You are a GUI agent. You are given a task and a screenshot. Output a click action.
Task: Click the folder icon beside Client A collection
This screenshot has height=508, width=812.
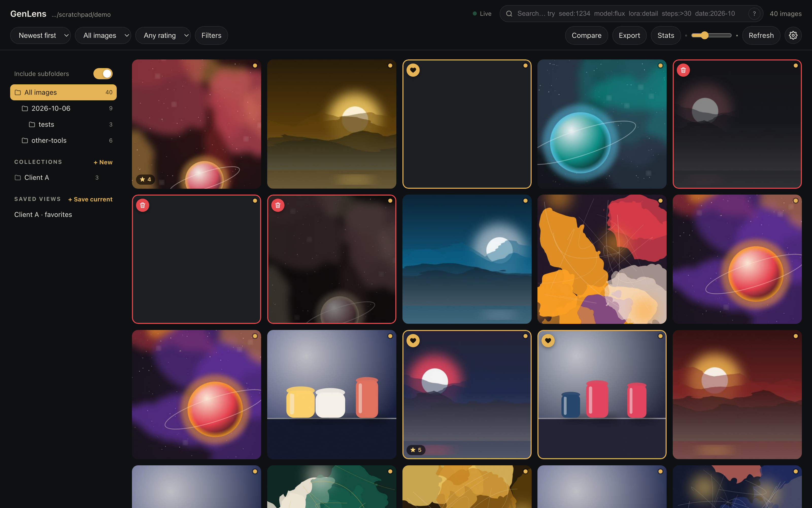(x=18, y=177)
